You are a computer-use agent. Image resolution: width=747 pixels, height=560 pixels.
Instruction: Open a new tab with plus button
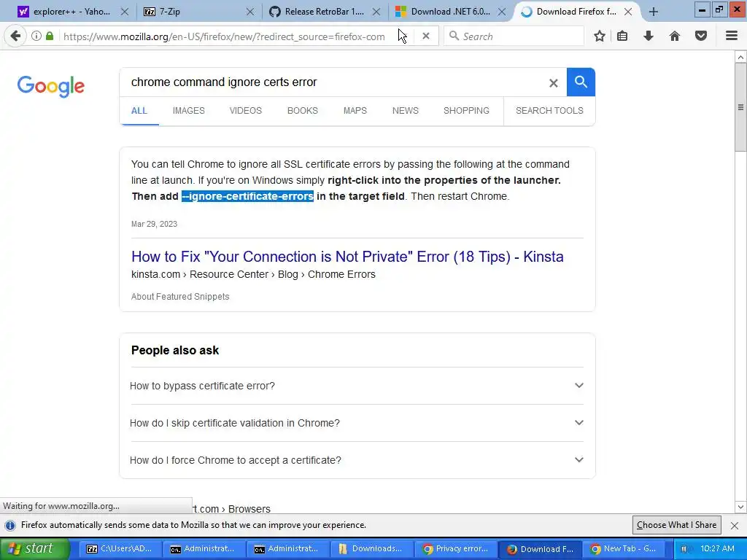pos(654,12)
